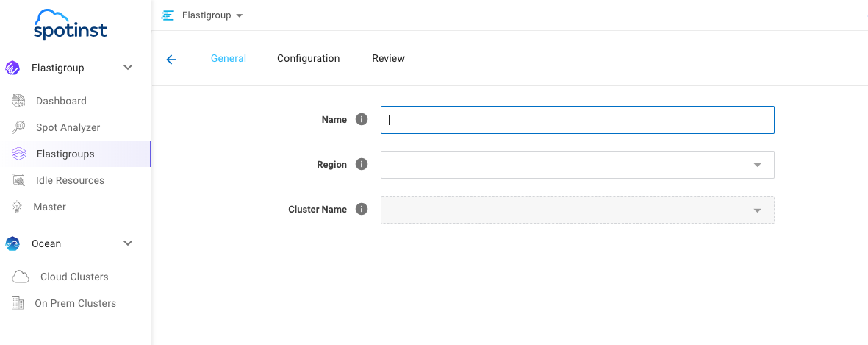
Task: Click into the Name text field
Action: tap(577, 120)
